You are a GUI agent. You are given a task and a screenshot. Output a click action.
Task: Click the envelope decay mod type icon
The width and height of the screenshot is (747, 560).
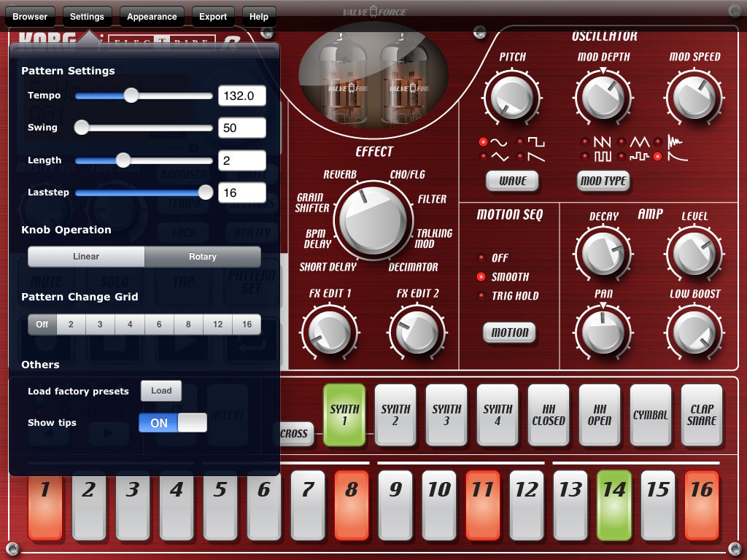677,156
